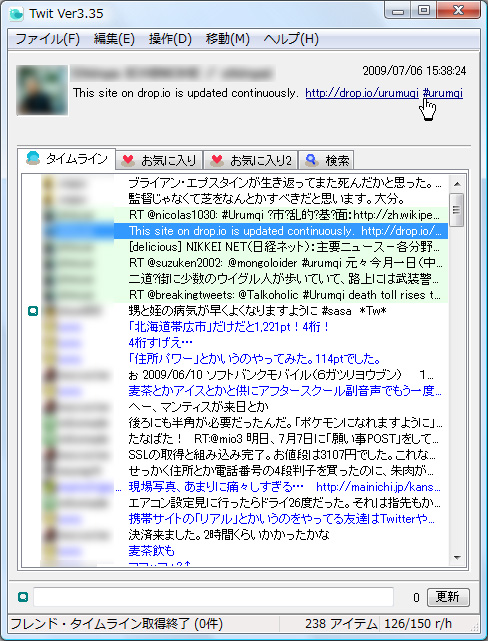The image size is (488, 641).
Task: Click the 238 アイテム status entry
Action: pyautogui.click(x=341, y=624)
